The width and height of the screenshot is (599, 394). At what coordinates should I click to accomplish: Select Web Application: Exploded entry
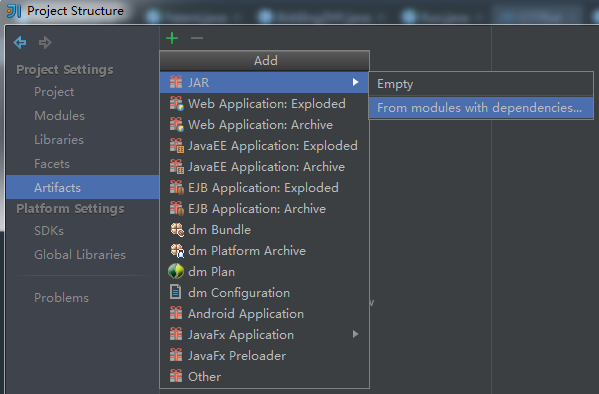tap(264, 104)
